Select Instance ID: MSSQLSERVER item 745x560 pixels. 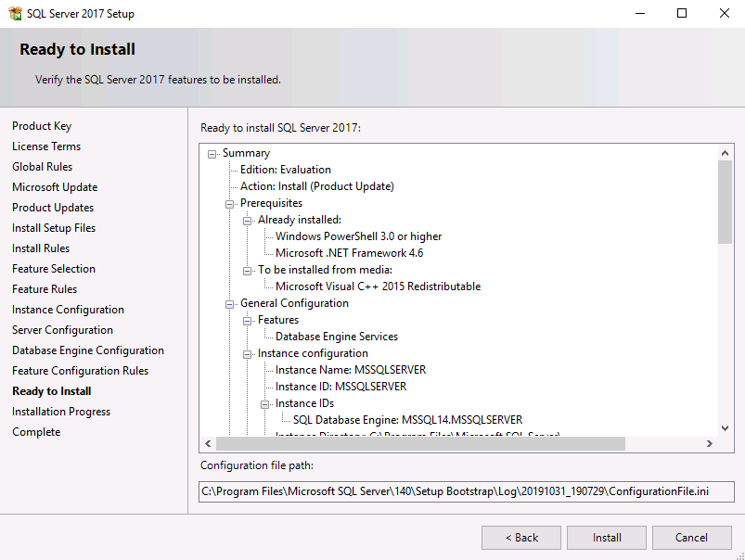click(x=340, y=387)
